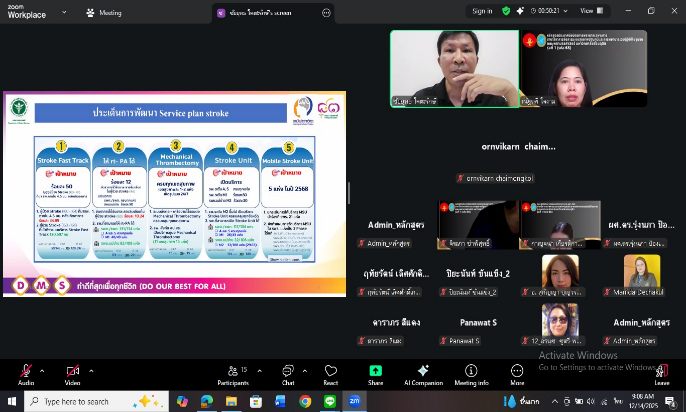Start camera using the Video button
Screen dimensions: 686x412
[72, 371]
